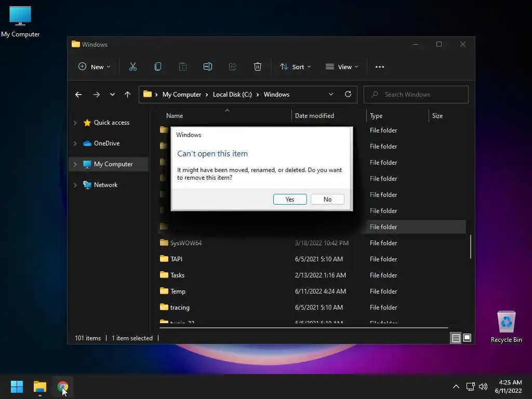Click the Windows breadcrumb segment

tap(276, 95)
